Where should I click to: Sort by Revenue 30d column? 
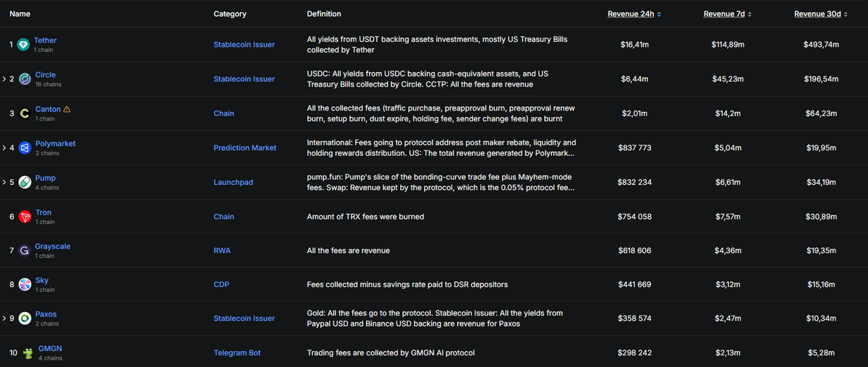(821, 14)
